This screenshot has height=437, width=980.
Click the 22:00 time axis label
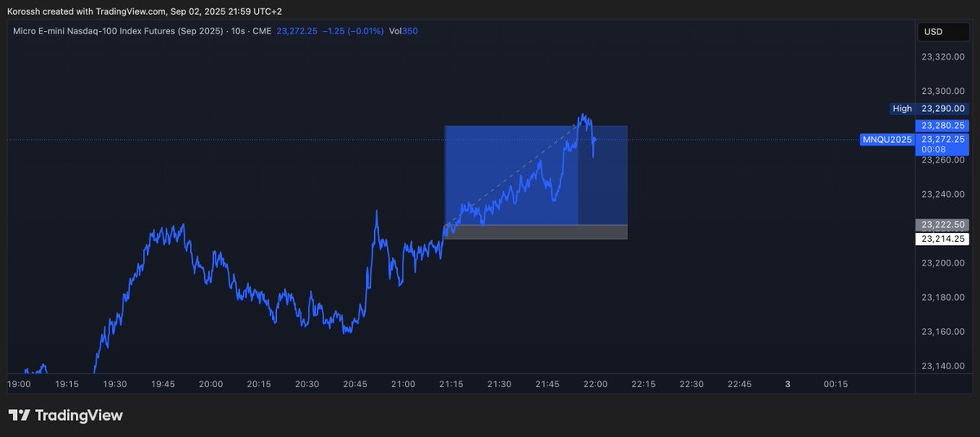coord(595,385)
